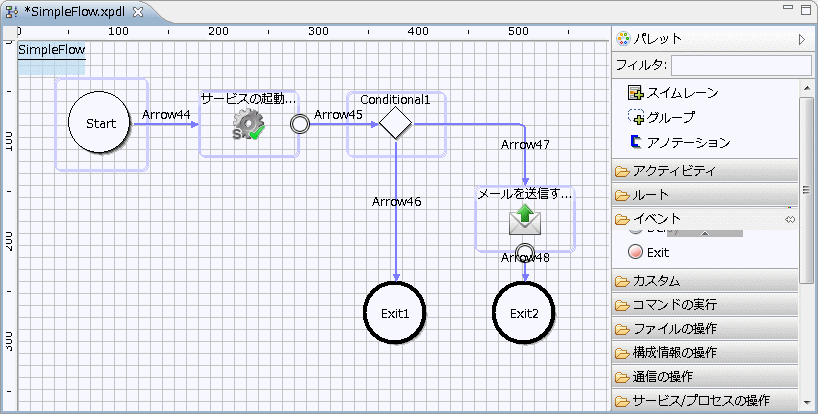
Task: Click the SimpleFlow.xpdl file icon in tab
Action: pyautogui.click(x=12, y=13)
